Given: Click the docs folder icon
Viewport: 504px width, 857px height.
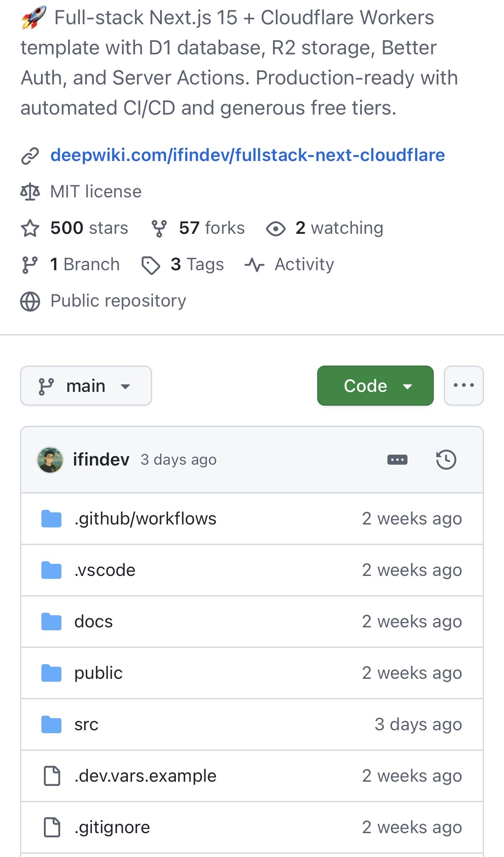Looking at the screenshot, I should [51, 622].
